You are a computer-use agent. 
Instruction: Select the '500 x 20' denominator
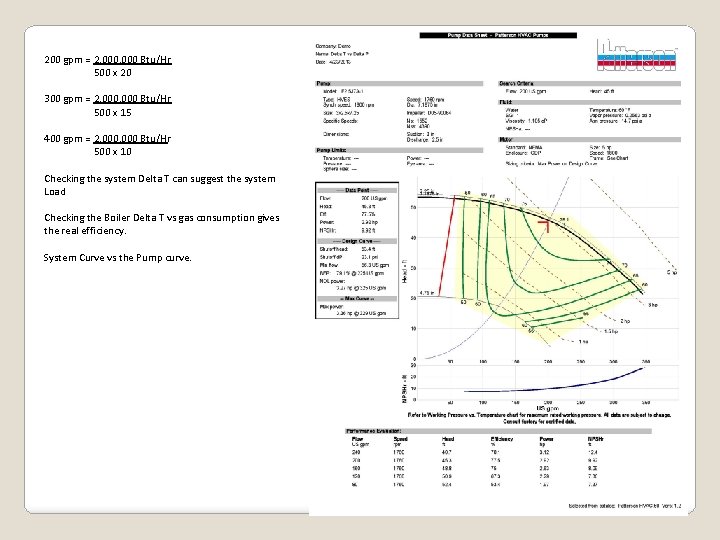(113, 73)
